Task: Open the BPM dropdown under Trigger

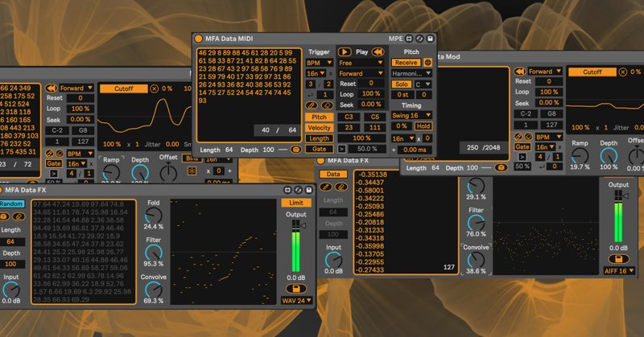Action: click(x=319, y=63)
